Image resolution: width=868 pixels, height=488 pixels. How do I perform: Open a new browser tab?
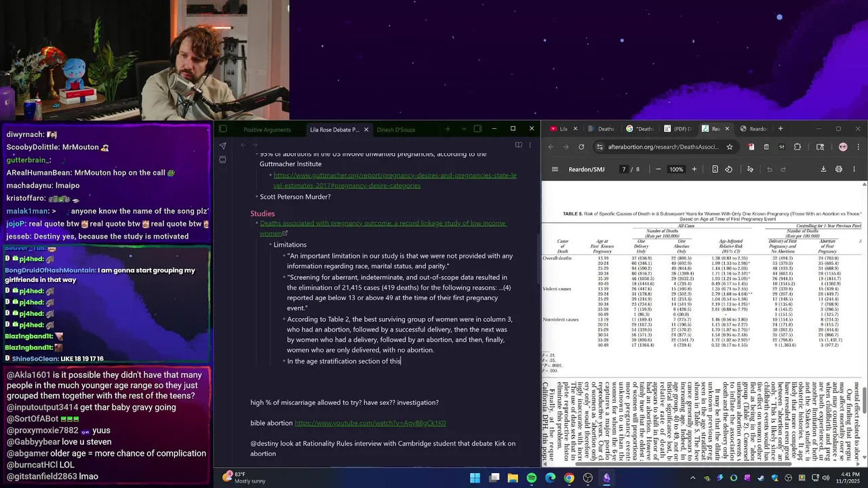tap(780, 129)
